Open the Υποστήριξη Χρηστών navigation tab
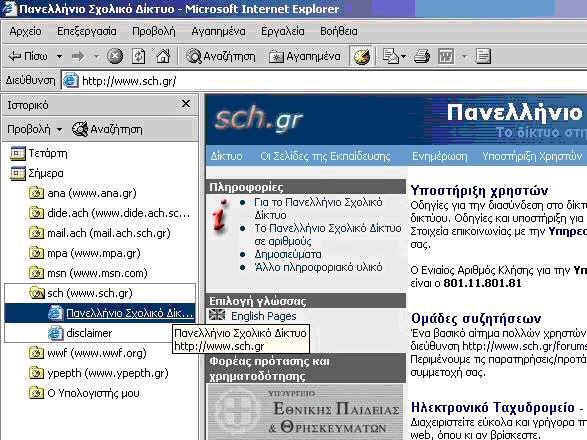 (x=532, y=156)
